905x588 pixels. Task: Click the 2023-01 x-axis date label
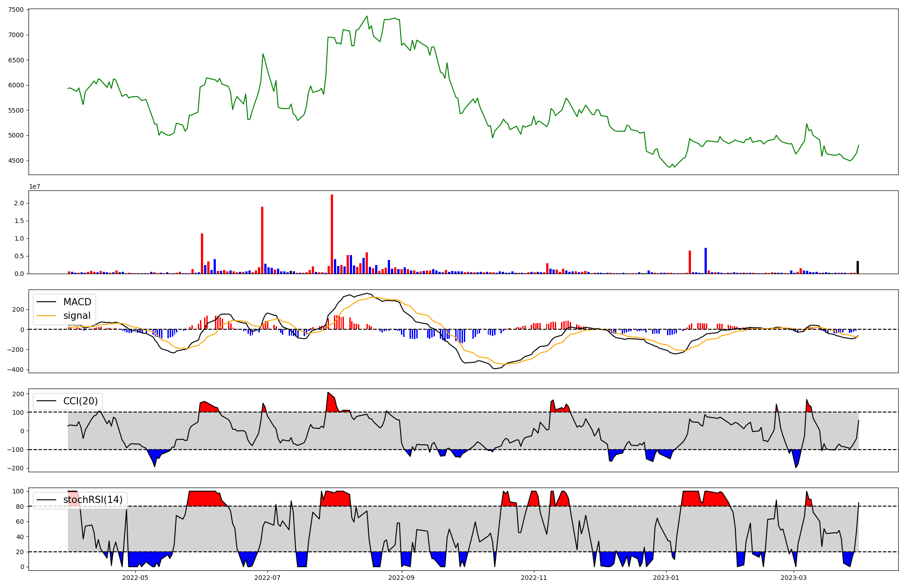(x=666, y=578)
